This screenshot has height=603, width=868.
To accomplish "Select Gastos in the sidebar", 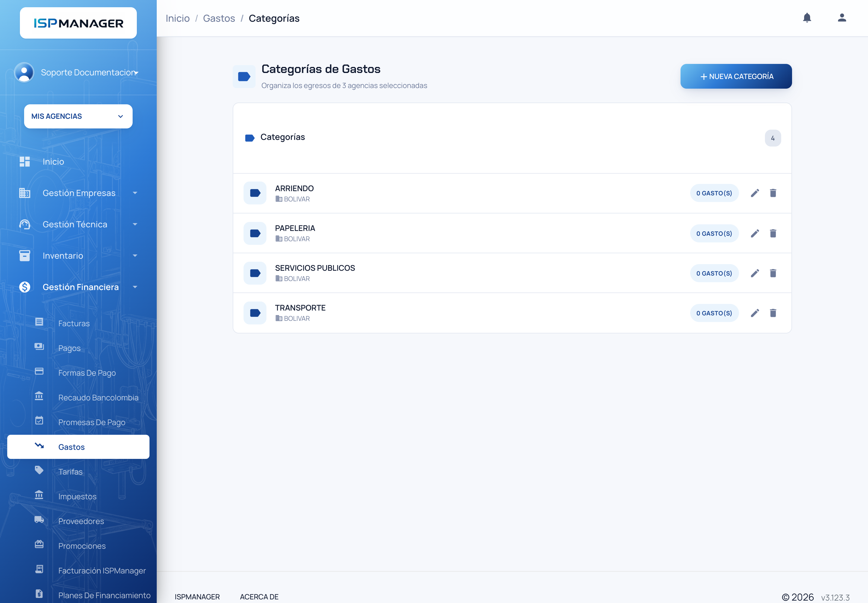I will click(78, 447).
